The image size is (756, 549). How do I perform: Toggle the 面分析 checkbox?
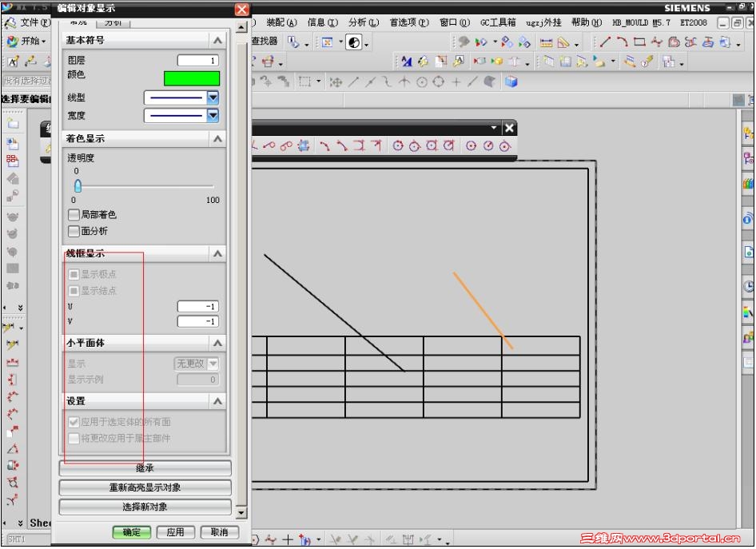(74, 232)
